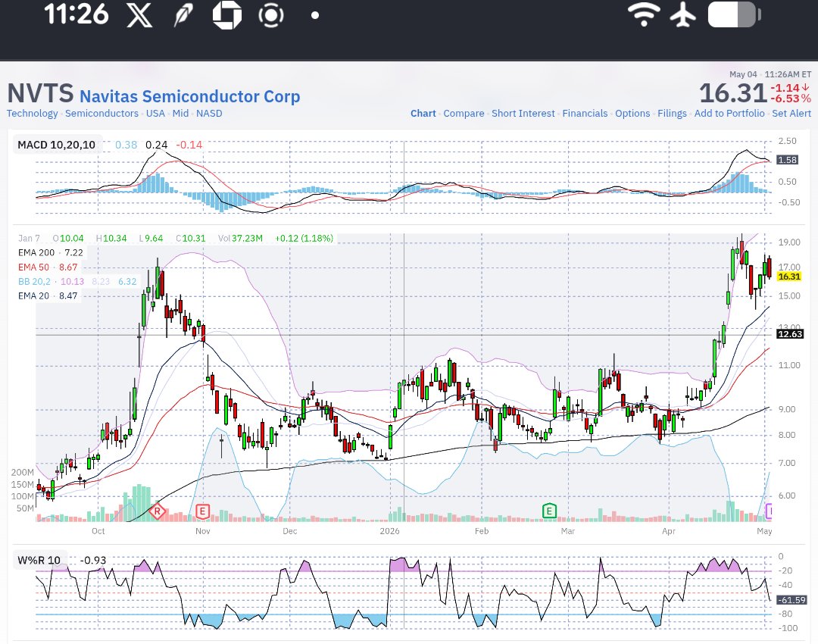Open the Options link
This screenshot has height=644, width=818.
click(632, 113)
